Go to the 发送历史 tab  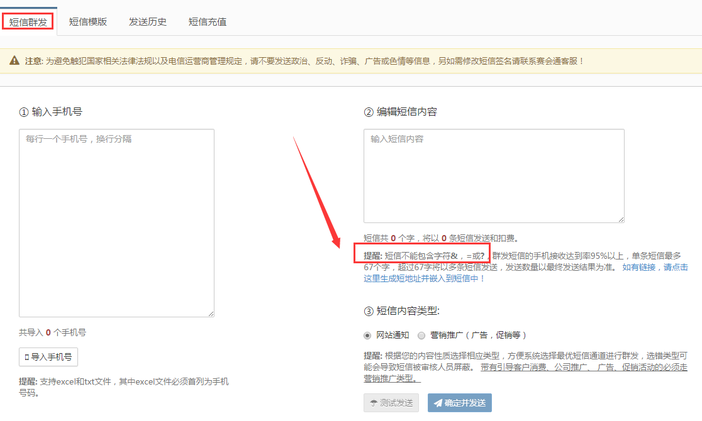pyautogui.click(x=148, y=21)
